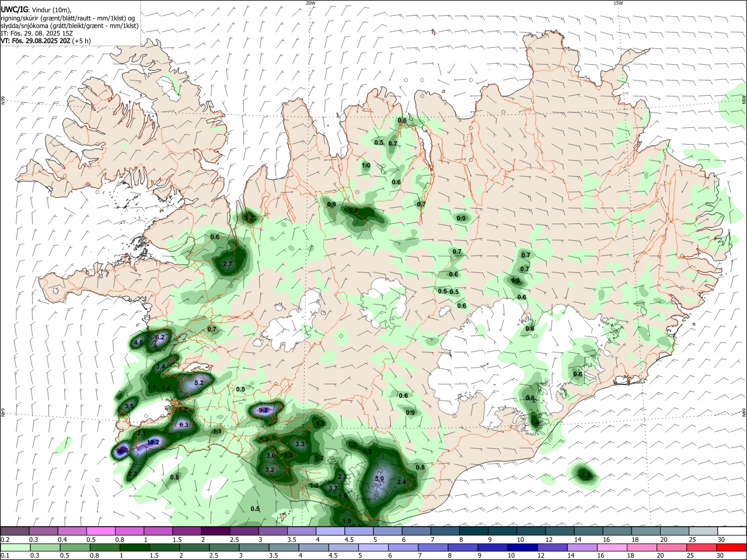
Task: Click the "5.2" rainfall value
Action: [x=198, y=383]
